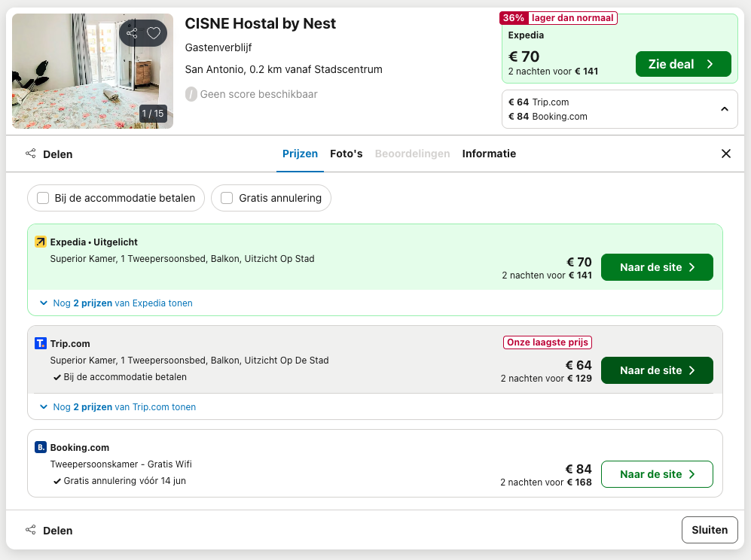Image resolution: width=751 pixels, height=560 pixels.
Task: Click the 1 / 15 photo counter
Action: point(153,114)
